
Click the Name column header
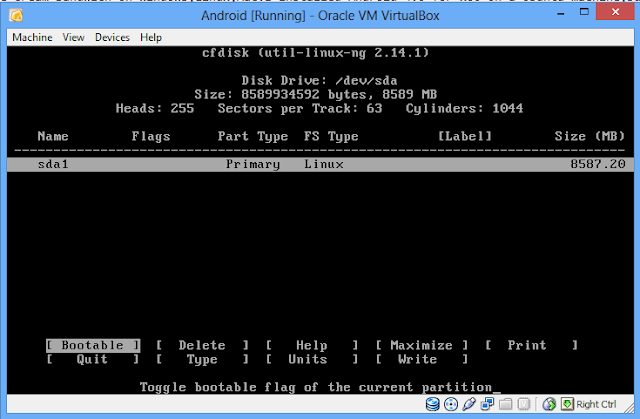pos(53,136)
